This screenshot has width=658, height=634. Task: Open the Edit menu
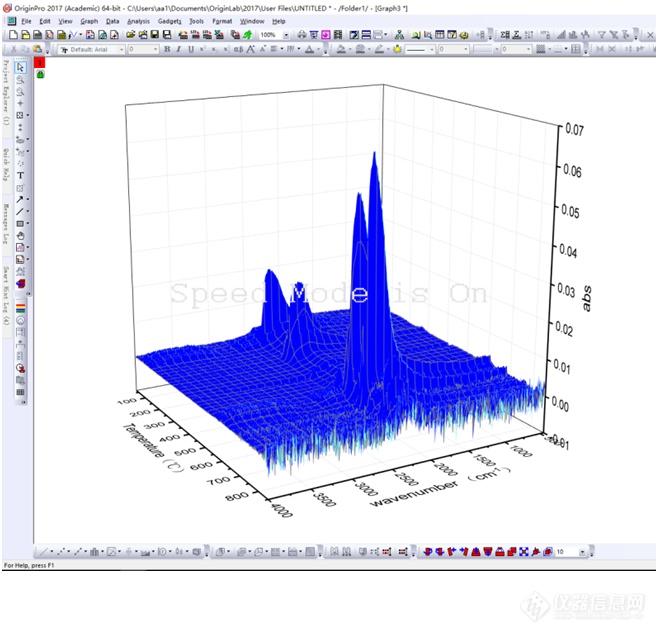44,21
